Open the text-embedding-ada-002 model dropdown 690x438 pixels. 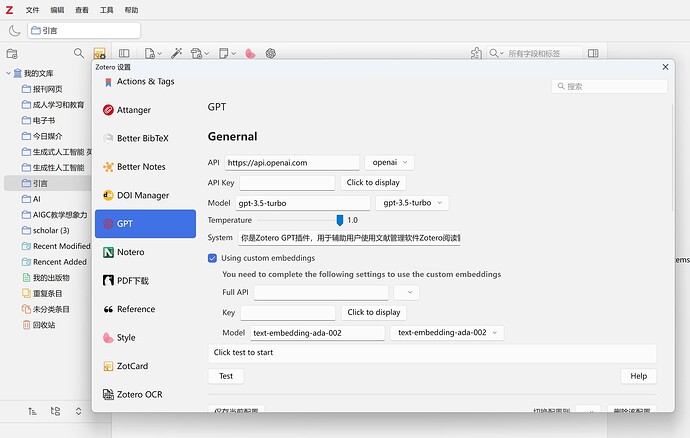pyautogui.click(x=447, y=333)
